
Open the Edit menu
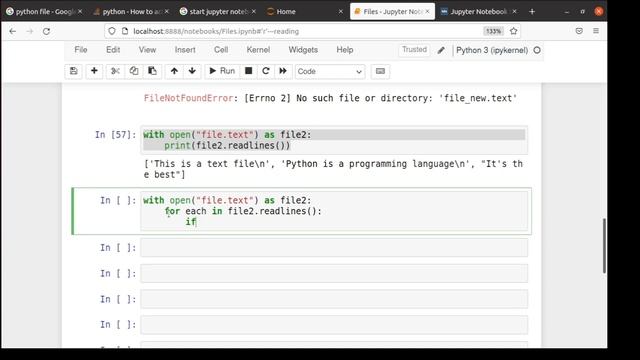(113, 50)
